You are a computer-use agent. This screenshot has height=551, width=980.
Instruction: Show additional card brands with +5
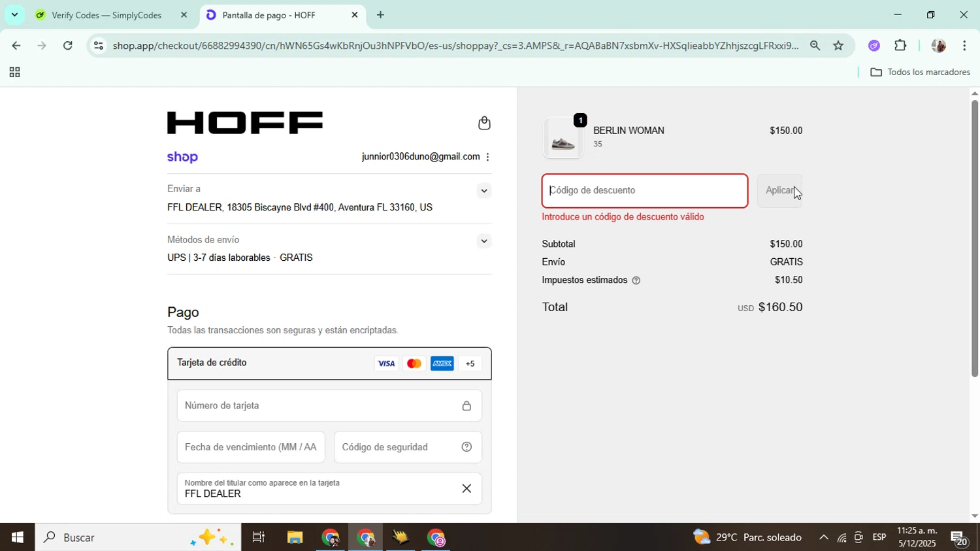coord(470,363)
